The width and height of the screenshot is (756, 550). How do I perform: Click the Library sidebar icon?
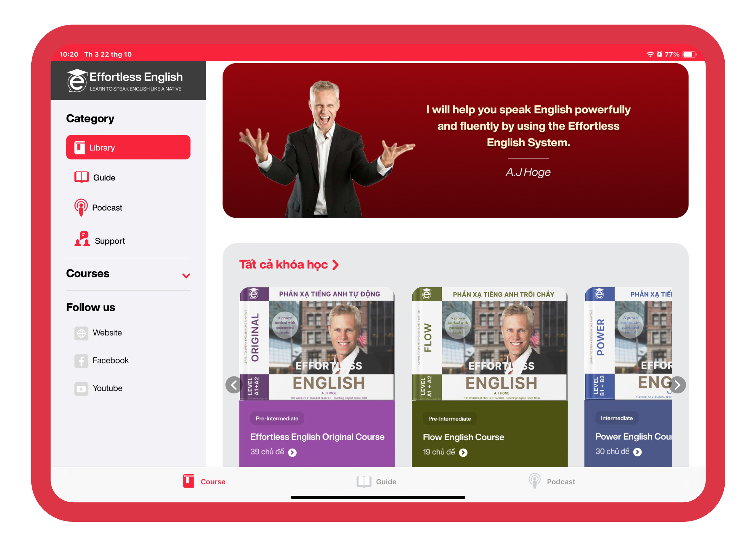coord(82,148)
